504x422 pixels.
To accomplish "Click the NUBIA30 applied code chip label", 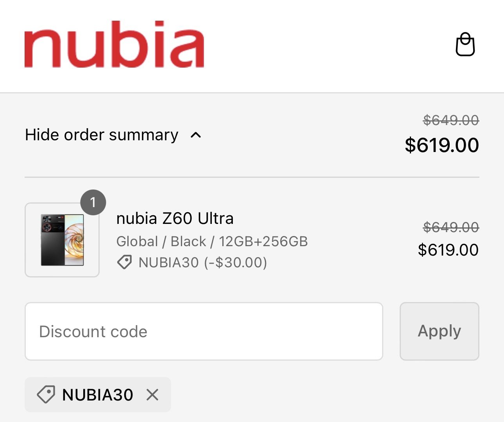I will 98,395.
